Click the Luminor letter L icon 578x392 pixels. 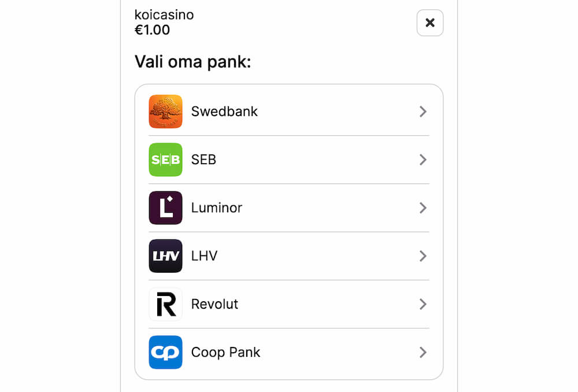point(166,208)
